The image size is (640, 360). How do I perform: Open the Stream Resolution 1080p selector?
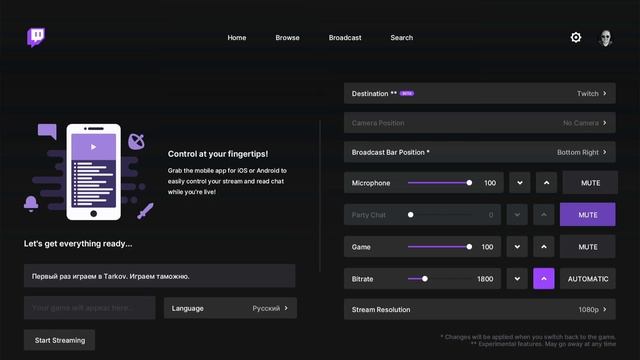pos(480,309)
